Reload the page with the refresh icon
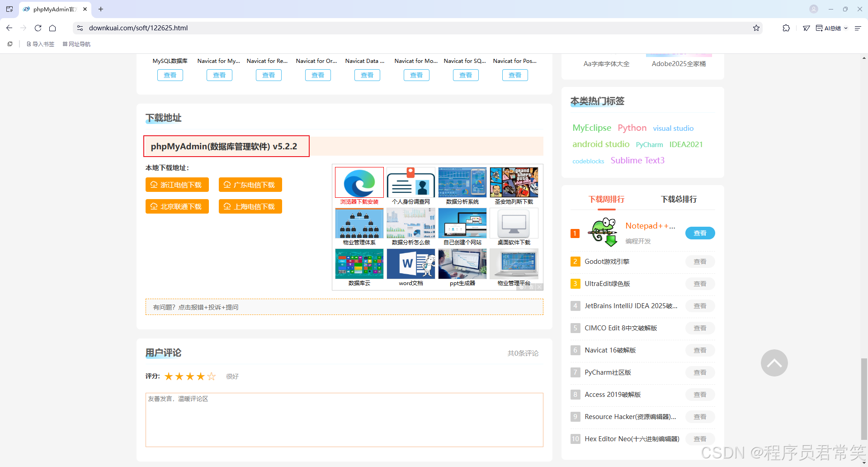The image size is (868, 467). coord(38,28)
